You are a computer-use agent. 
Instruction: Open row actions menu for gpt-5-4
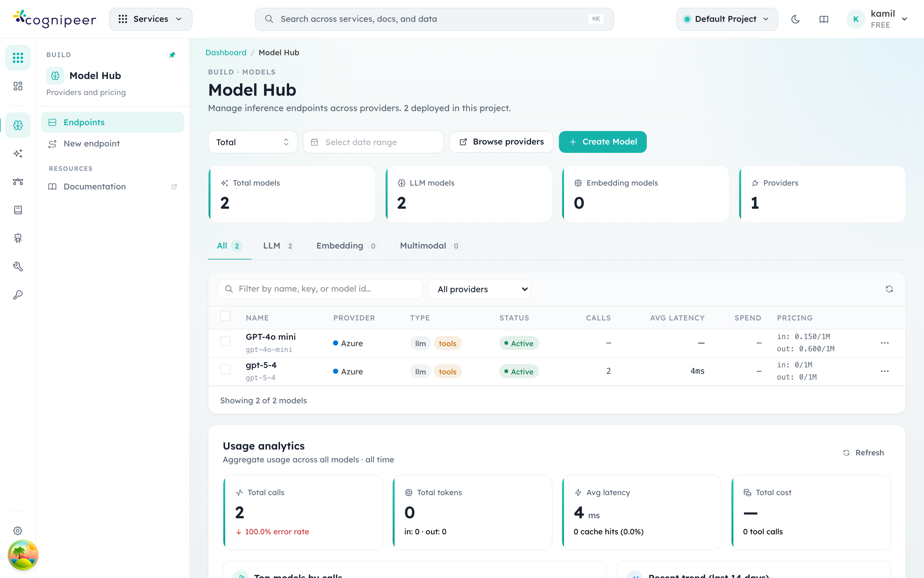coord(885,371)
